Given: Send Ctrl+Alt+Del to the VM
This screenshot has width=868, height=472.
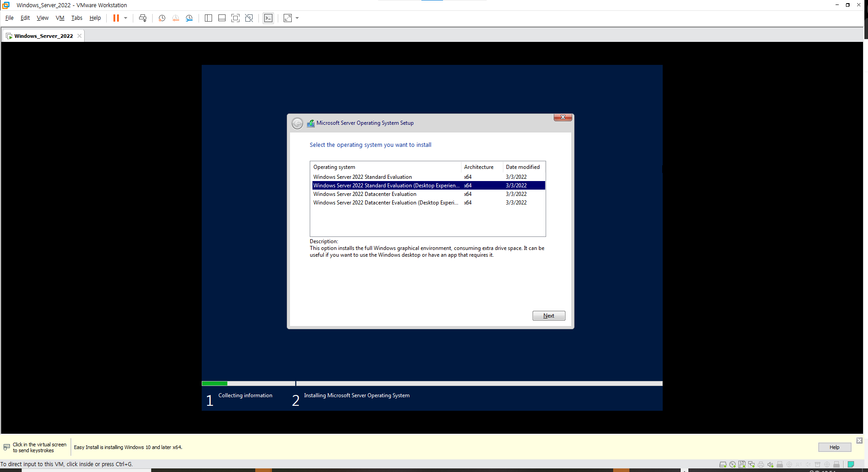Looking at the screenshot, I should [x=143, y=18].
